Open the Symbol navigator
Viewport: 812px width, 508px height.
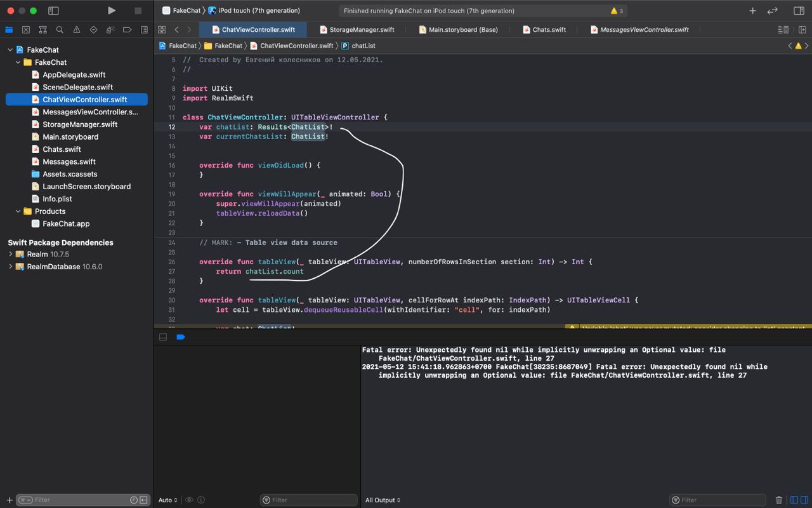43,30
